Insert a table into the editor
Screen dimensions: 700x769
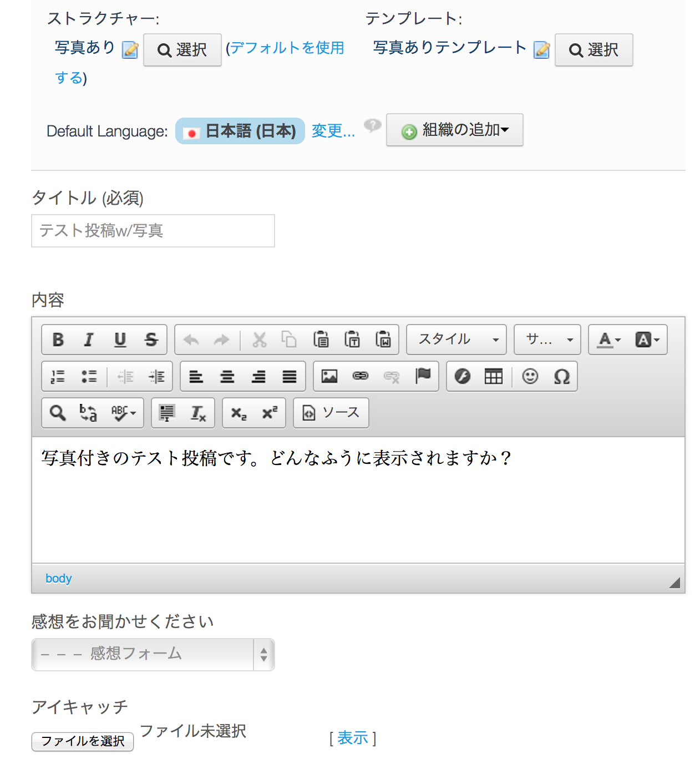pos(493,376)
